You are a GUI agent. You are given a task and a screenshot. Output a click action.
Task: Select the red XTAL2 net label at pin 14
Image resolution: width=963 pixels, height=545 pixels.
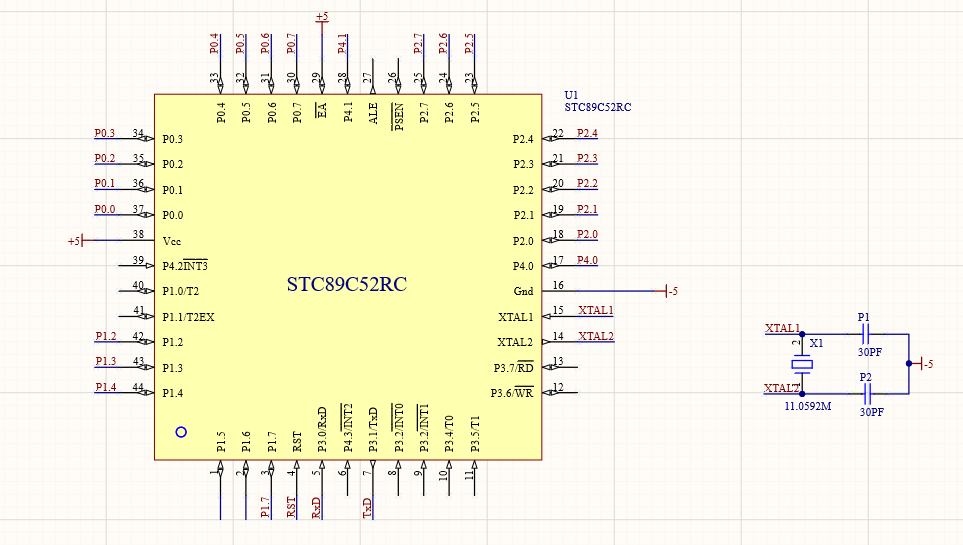tap(596, 336)
